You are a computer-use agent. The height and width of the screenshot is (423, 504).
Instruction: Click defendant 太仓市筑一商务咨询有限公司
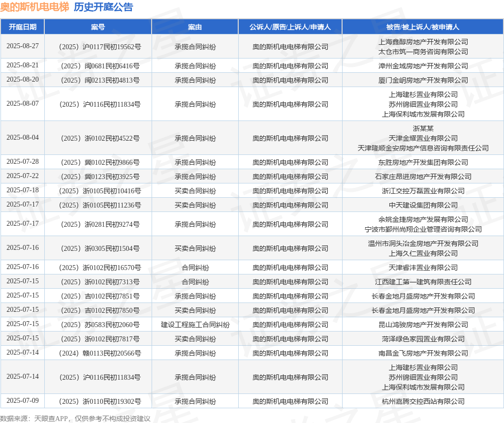point(423,52)
